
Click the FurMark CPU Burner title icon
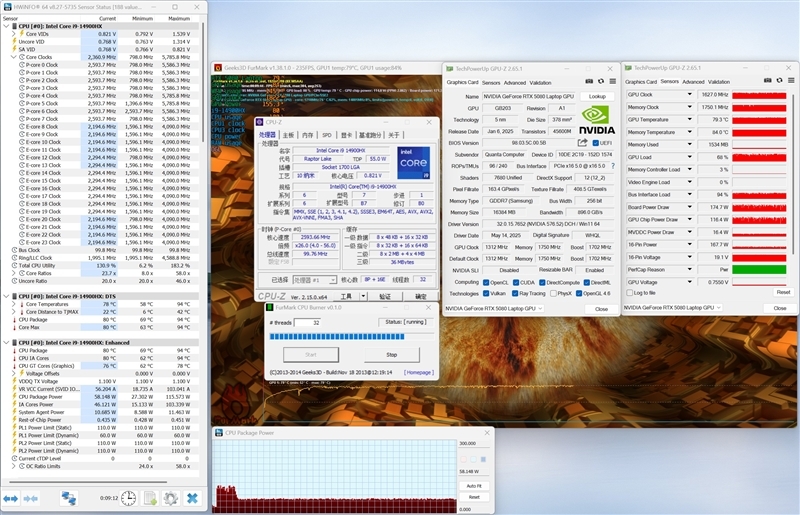tap(270, 307)
